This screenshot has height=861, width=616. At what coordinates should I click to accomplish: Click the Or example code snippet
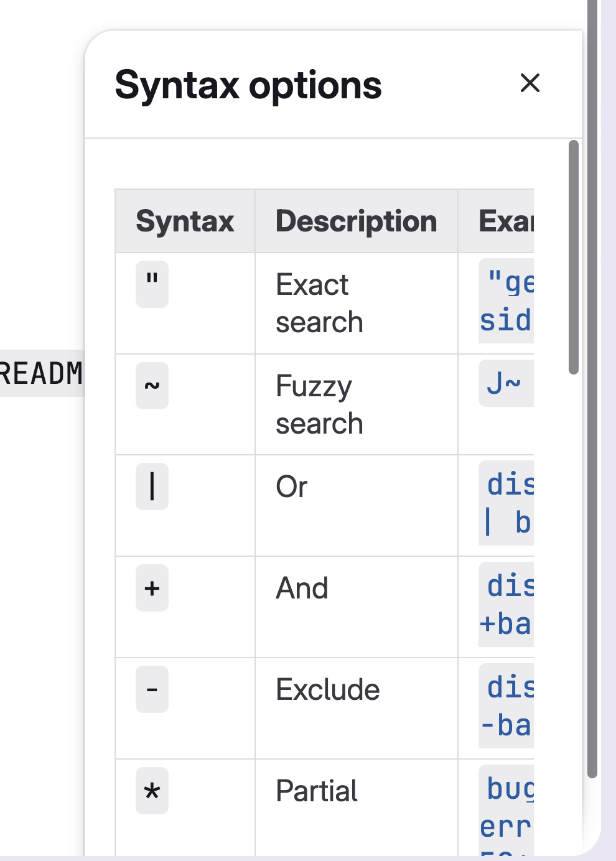pos(506,503)
